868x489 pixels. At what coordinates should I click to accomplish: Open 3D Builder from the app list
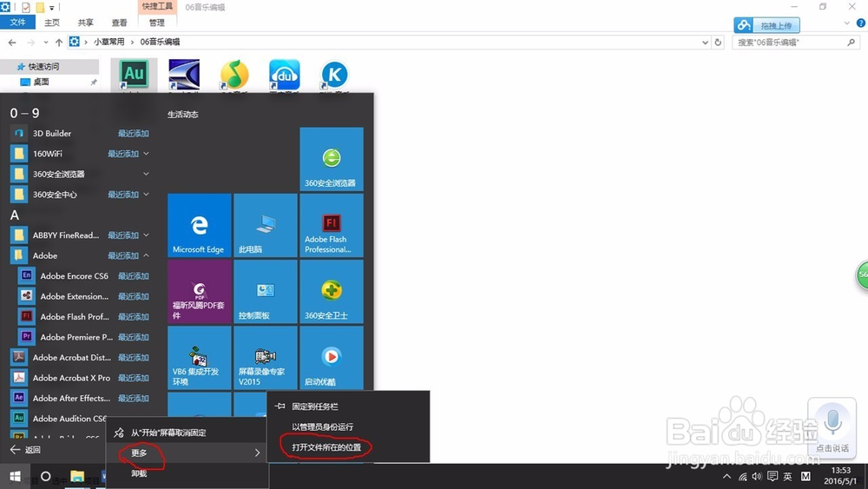coord(80,134)
